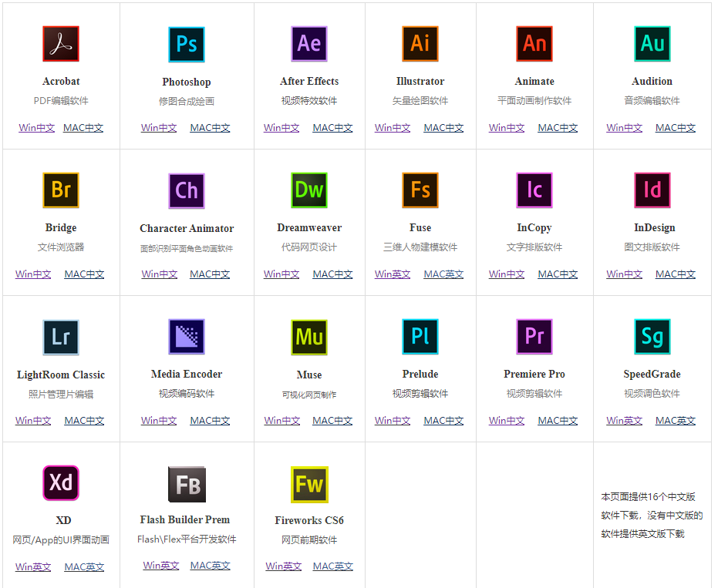Open MAC英文 link under Fireworks CS6
This screenshot has height=588, width=718.
pos(333,566)
